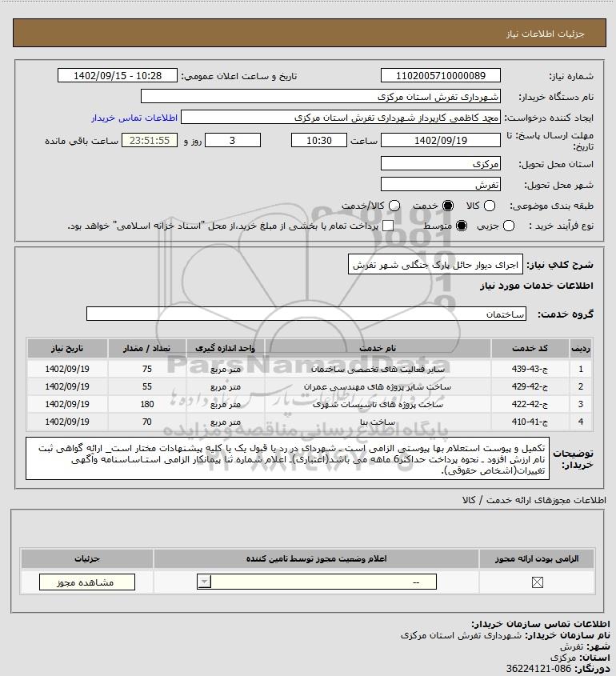Click the fax number 36224121-086
The image size is (616, 676).
coord(538,669)
